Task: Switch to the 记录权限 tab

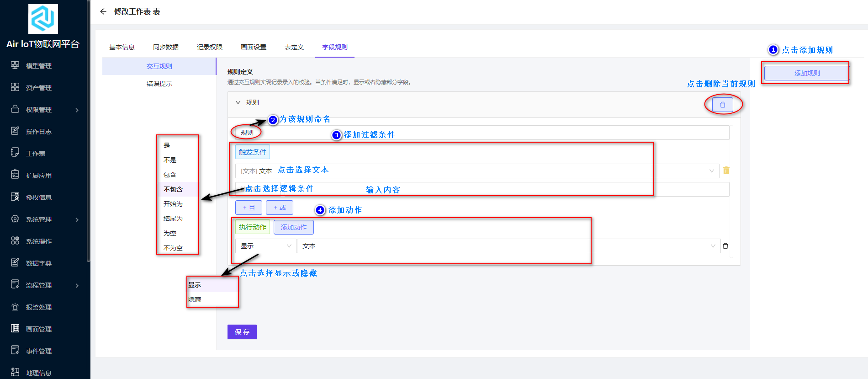Action: coord(210,47)
